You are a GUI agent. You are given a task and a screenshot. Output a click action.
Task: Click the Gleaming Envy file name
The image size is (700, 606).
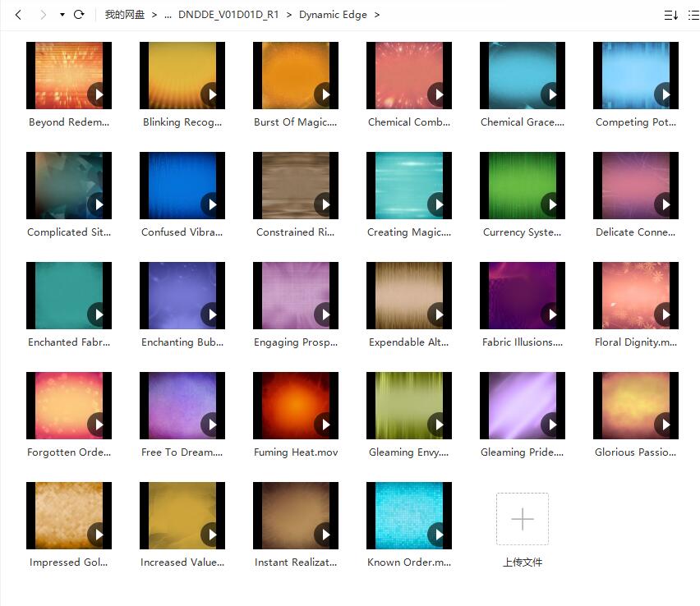click(x=409, y=452)
